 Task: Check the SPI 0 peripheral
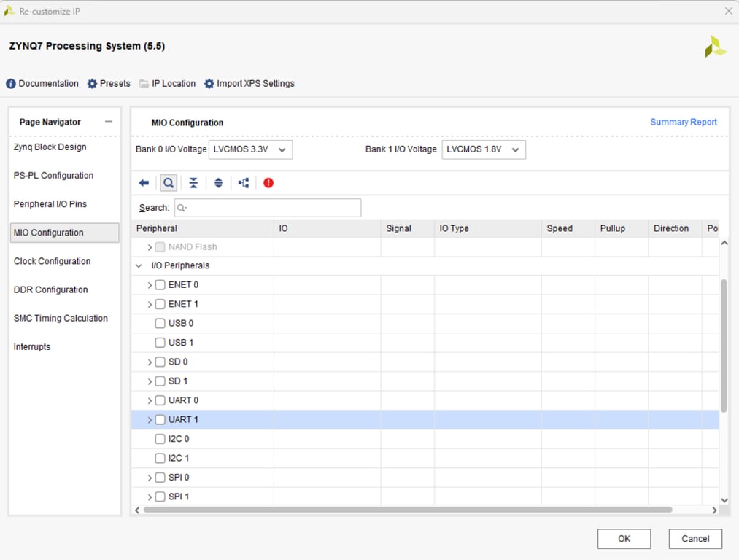[160, 478]
